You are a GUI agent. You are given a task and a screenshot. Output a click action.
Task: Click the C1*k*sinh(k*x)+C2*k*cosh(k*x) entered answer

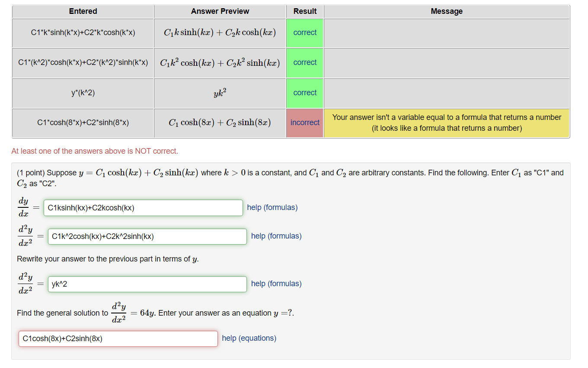point(83,32)
